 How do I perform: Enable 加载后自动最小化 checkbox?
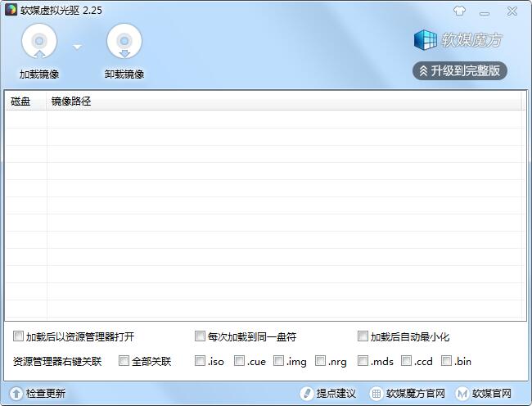(x=363, y=336)
